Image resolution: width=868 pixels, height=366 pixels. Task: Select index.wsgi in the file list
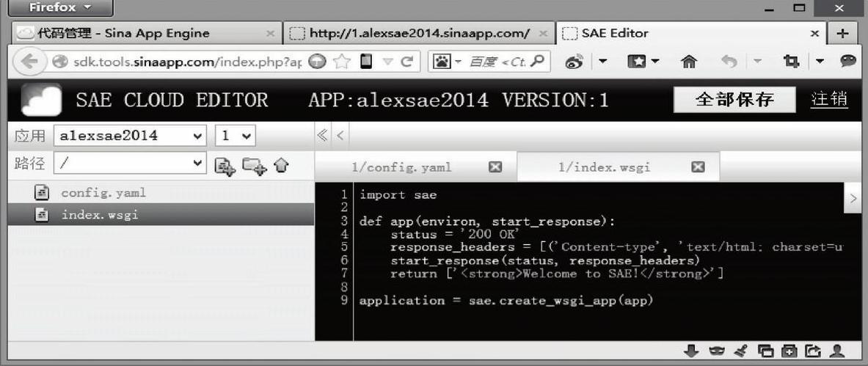pyautogui.click(x=161, y=214)
